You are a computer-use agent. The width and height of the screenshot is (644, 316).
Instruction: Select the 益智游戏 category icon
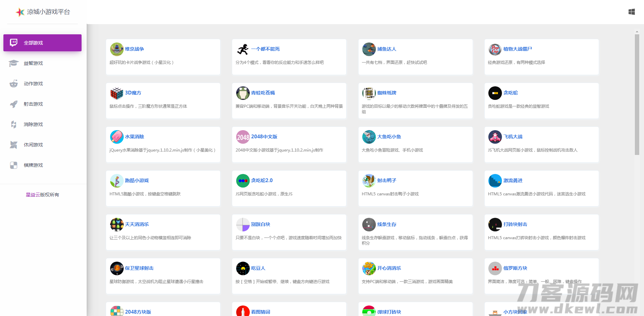click(13, 63)
